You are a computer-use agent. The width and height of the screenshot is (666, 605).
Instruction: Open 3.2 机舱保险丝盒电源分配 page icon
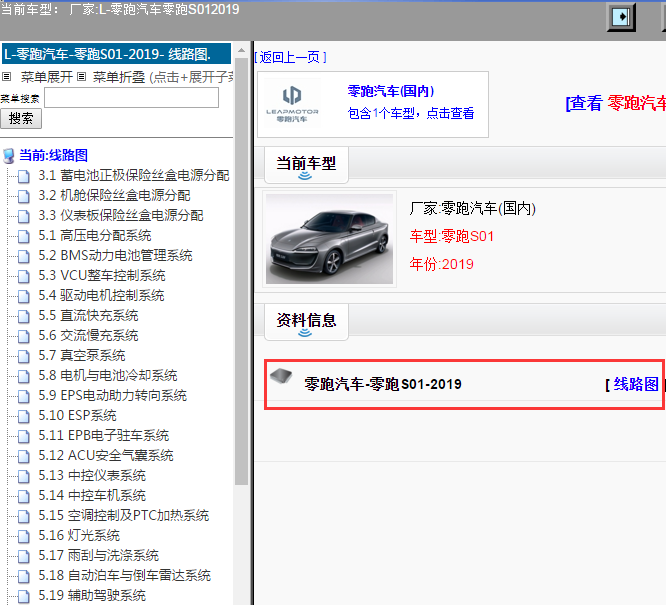24,196
